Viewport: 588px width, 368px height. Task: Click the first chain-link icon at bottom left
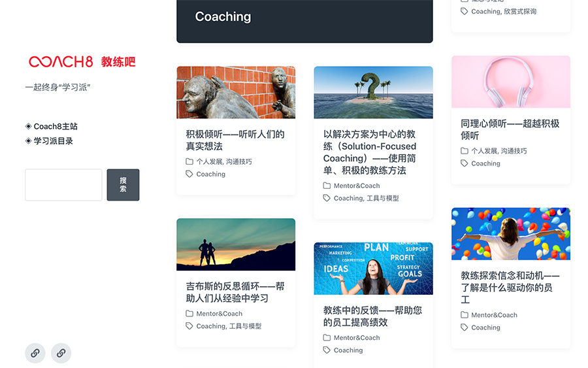35,353
